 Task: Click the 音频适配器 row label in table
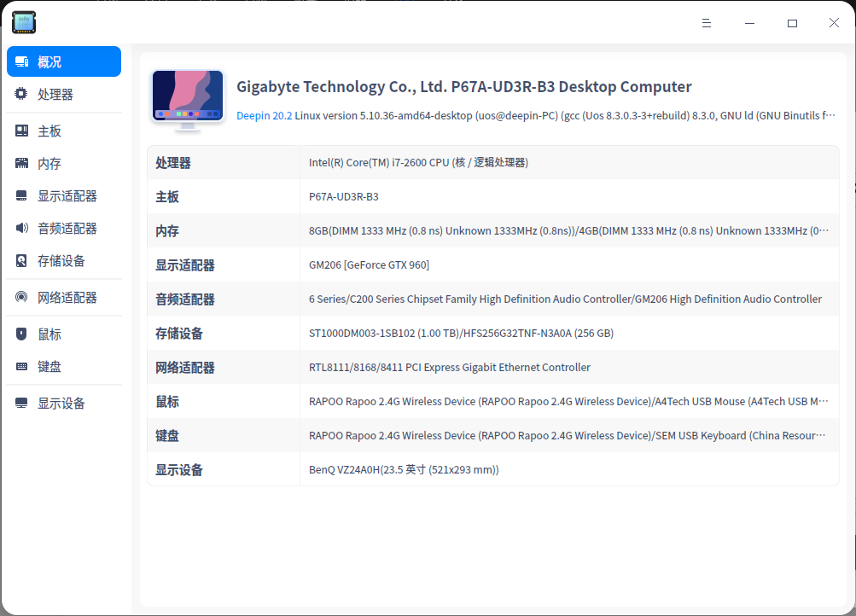point(185,299)
